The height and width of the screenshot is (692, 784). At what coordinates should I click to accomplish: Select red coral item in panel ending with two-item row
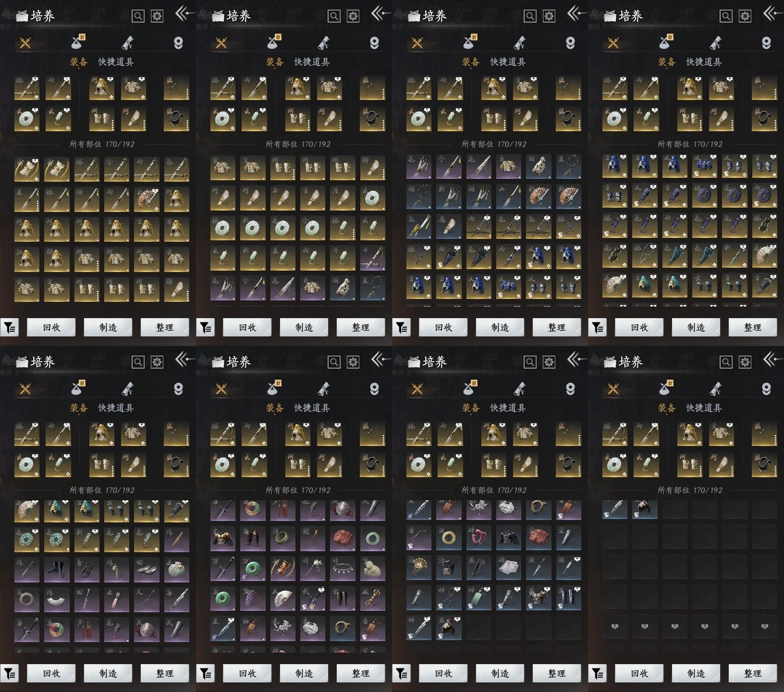coord(479,538)
